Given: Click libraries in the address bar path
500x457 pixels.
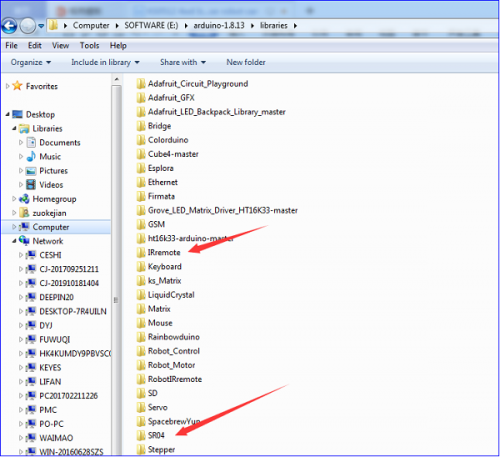Looking at the screenshot, I should tap(274, 26).
